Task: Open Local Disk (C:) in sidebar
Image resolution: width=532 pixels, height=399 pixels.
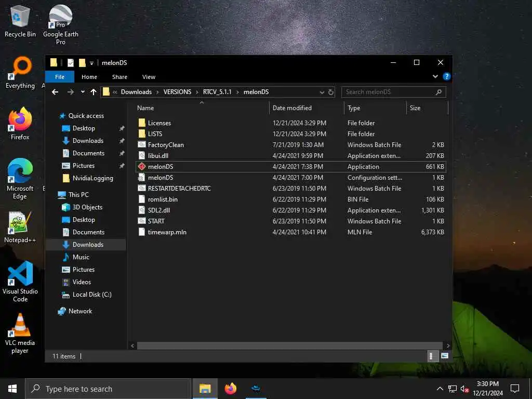Action: [x=92, y=295]
